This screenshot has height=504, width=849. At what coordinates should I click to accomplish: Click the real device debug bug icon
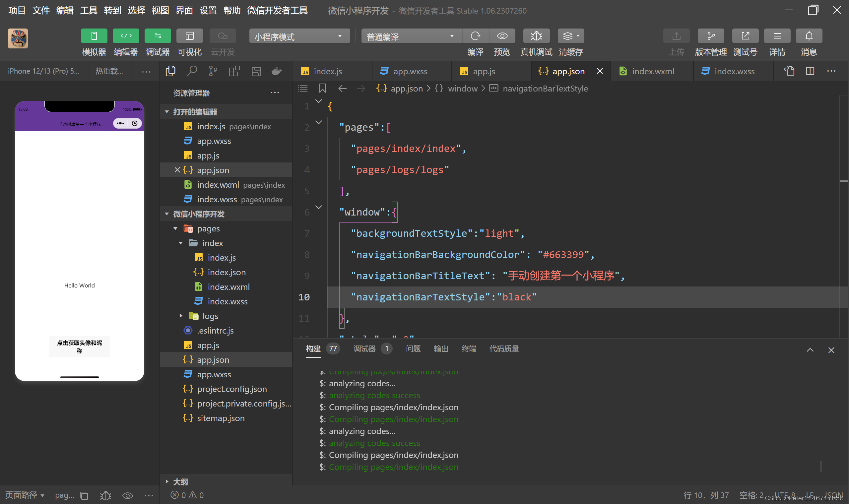click(536, 36)
